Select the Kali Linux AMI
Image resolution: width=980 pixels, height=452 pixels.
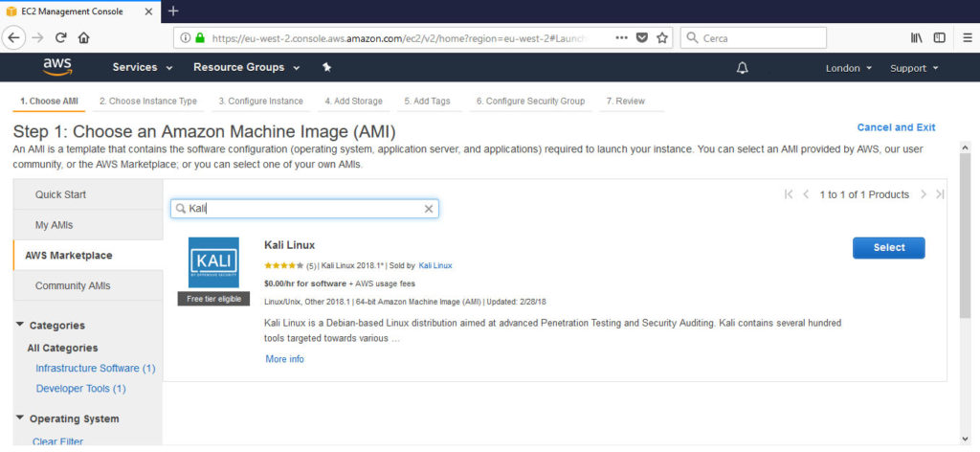point(889,248)
